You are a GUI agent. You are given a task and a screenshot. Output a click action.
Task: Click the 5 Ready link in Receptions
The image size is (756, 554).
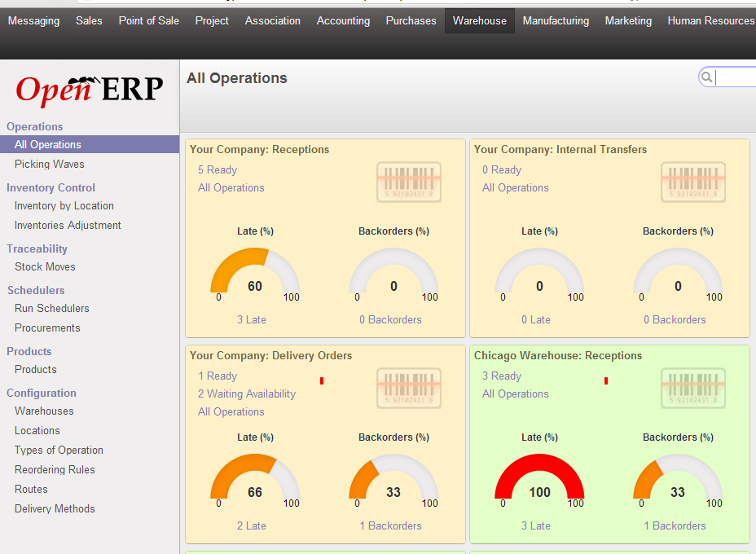(x=218, y=169)
